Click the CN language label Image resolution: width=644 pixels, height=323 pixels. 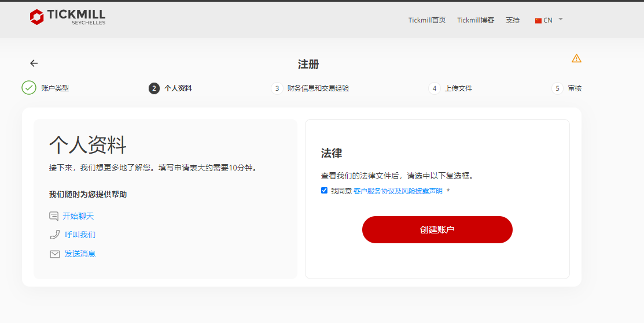click(548, 20)
